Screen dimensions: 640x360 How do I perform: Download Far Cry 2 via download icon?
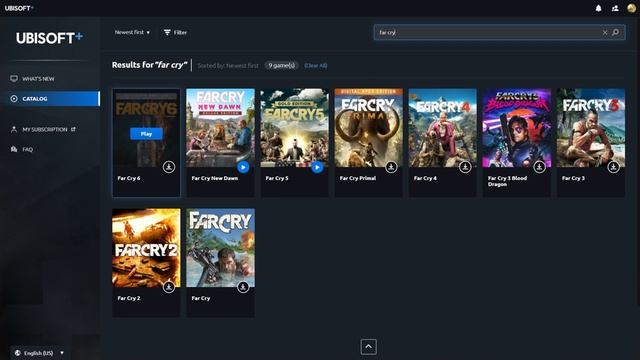tap(169, 287)
